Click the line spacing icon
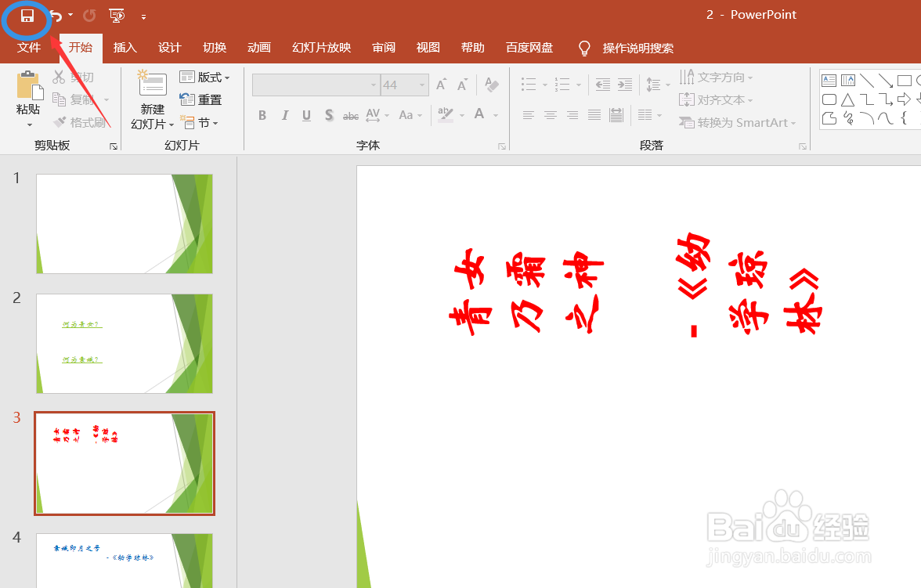This screenshot has height=588, width=921. tap(653, 85)
